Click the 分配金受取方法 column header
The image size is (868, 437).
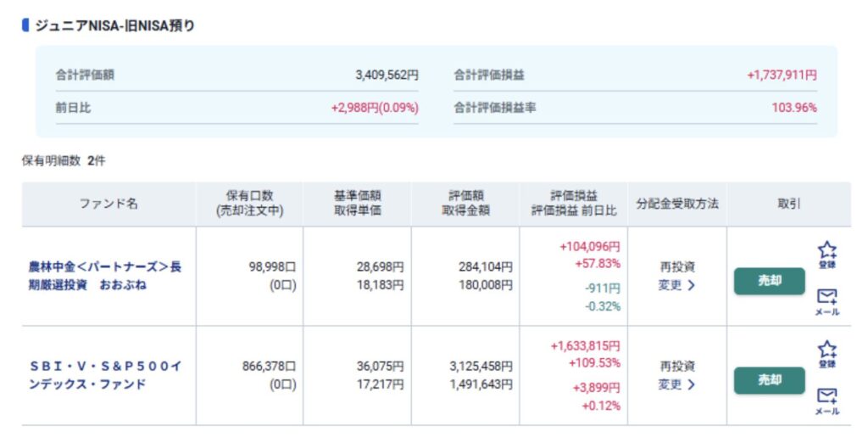click(677, 204)
